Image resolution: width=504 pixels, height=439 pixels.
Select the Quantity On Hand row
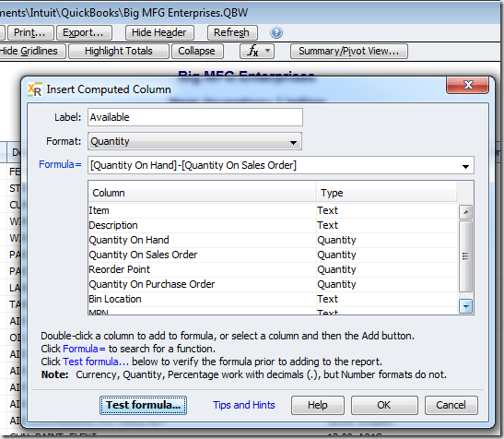[x=273, y=240]
